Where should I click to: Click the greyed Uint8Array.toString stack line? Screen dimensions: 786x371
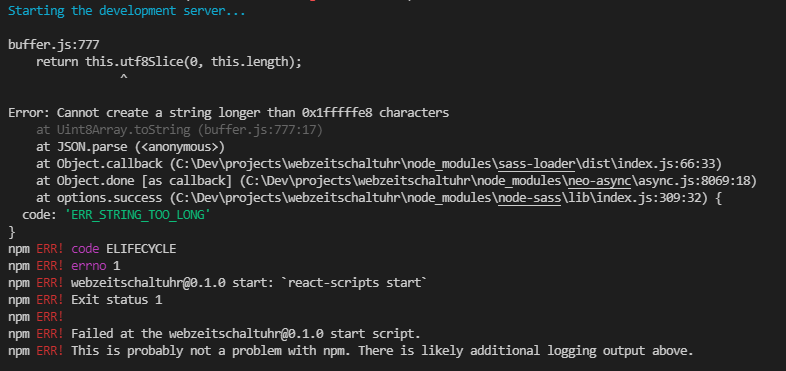tap(179, 130)
